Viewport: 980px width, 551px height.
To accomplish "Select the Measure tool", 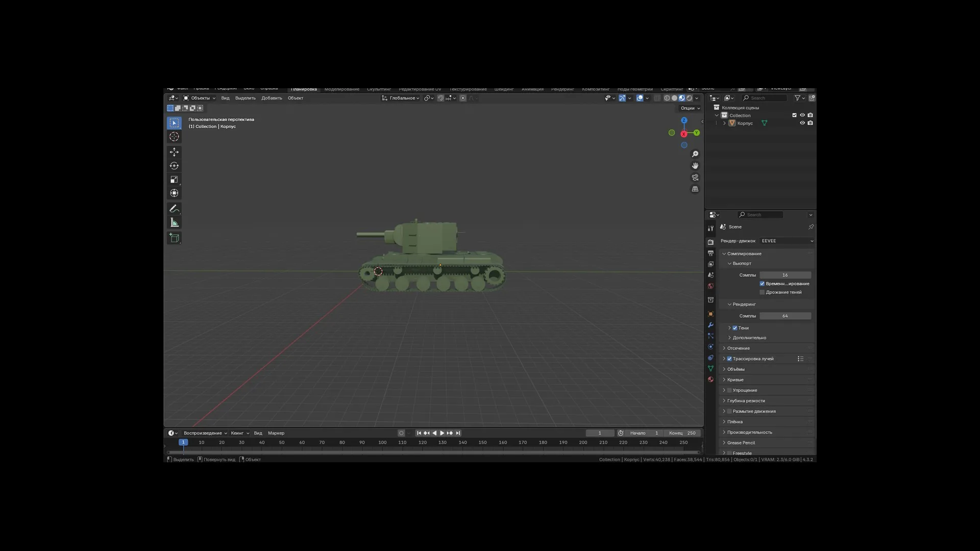I will click(x=174, y=222).
